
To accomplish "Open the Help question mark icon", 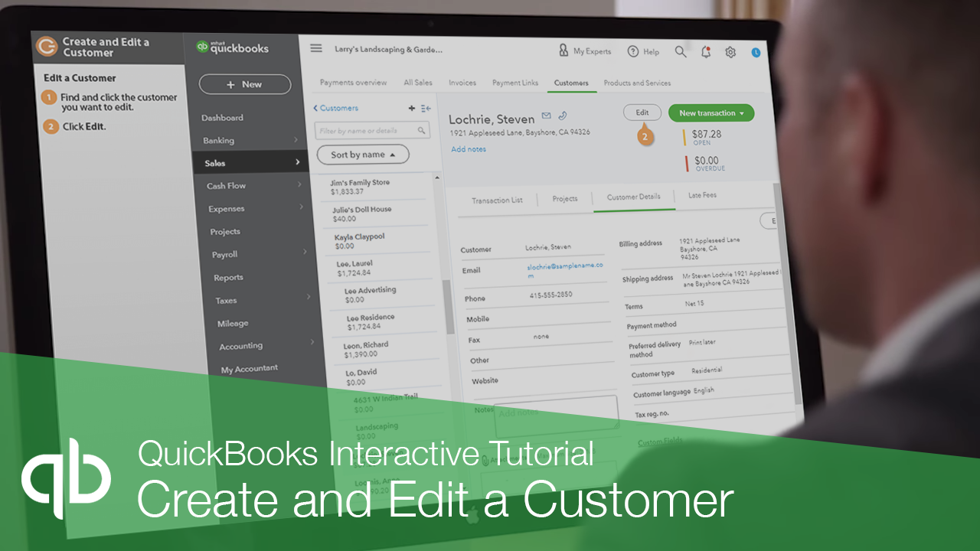I will click(x=633, y=51).
